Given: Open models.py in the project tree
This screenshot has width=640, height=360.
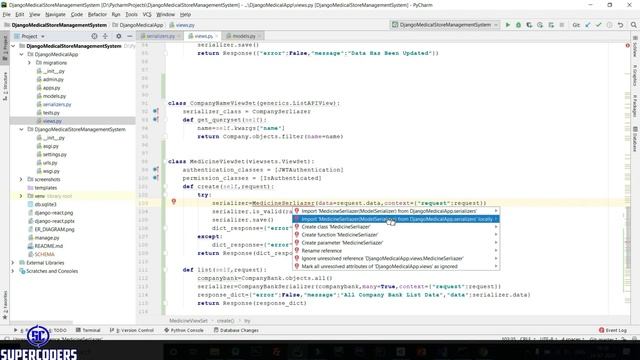Looking at the screenshot, I should [x=51, y=96].
